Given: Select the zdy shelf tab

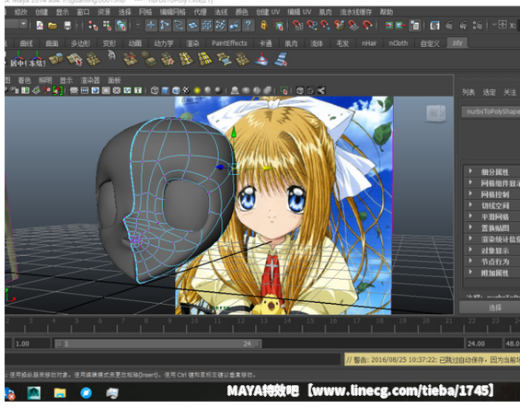Looking at the screenshot, I should (457, 42).
